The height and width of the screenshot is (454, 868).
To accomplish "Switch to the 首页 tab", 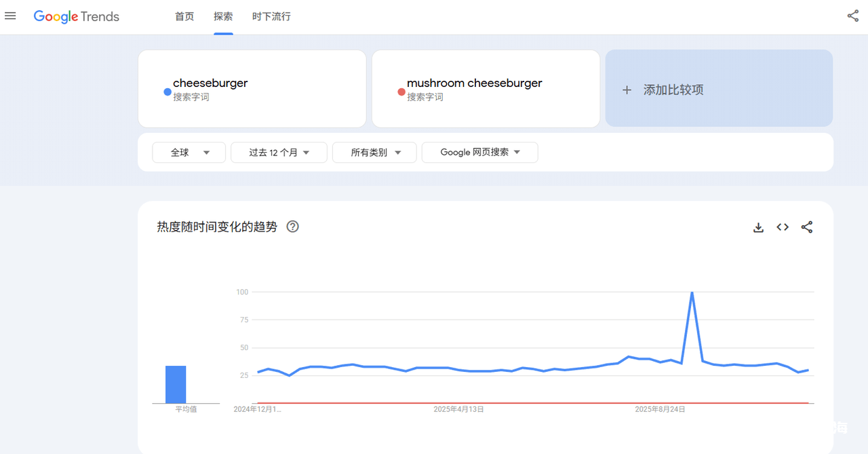I will (184, 16).
